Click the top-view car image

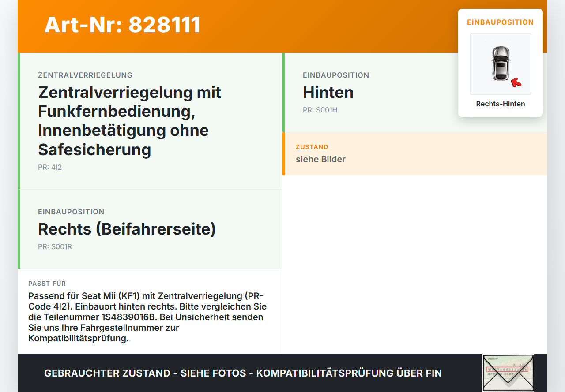point(500,64)
